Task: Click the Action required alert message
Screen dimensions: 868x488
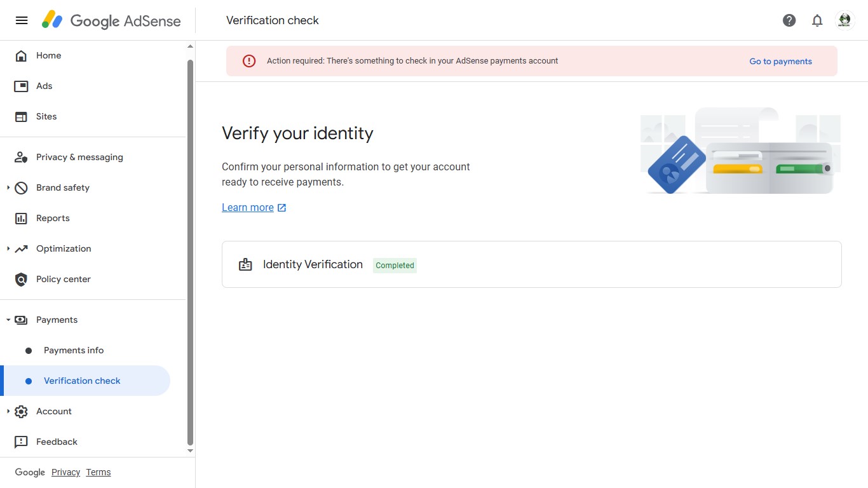Action: (x=412, y=61)
